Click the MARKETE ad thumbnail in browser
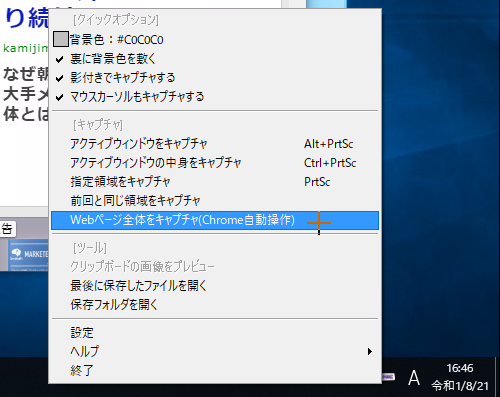The image size is (500, 397). pos(28,255)
